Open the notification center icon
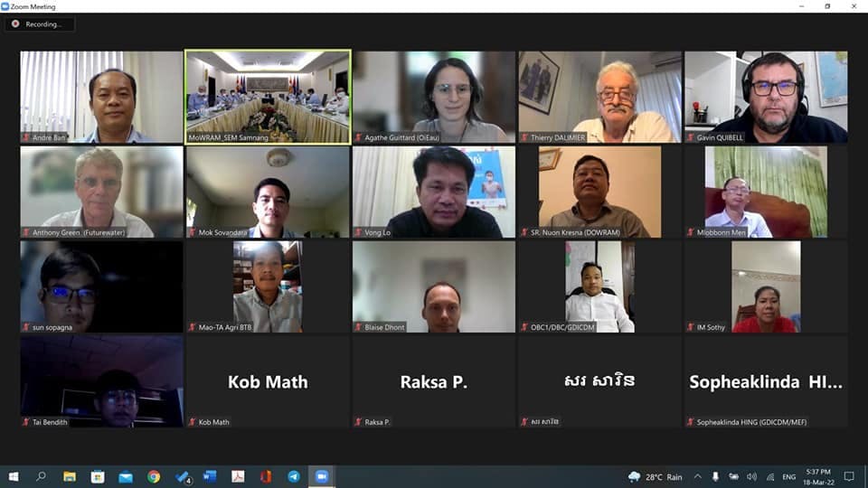The width and height of the screenshot is (868, 488). [x=849, y=476]
